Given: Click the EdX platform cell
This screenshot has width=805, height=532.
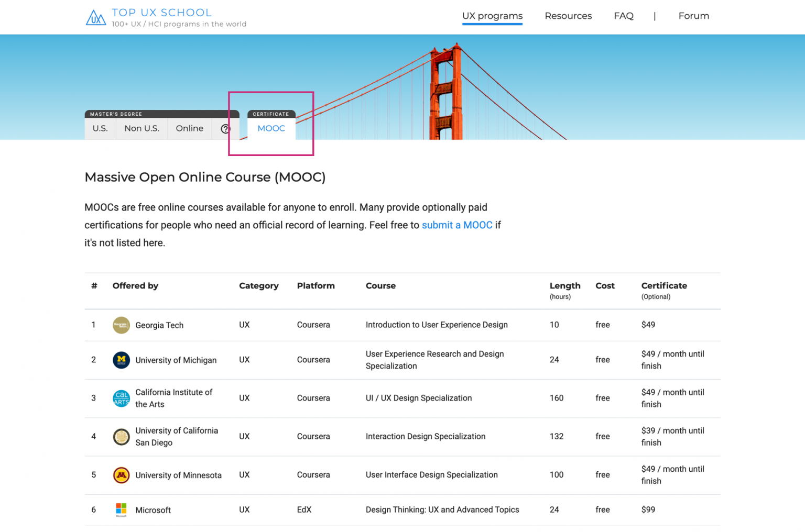Looking at the screenshot, I should (304, 509).
